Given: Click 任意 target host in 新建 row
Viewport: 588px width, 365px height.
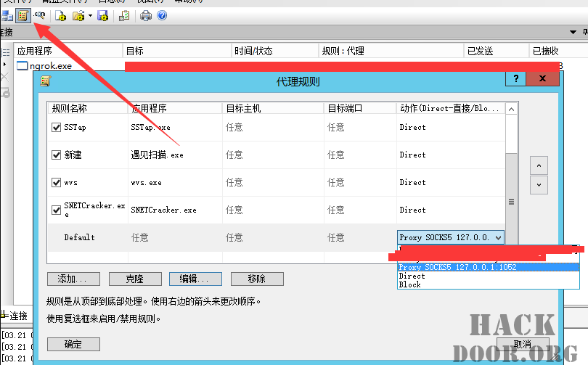Looking at the screenshot, I should click(x=234, y=155).
